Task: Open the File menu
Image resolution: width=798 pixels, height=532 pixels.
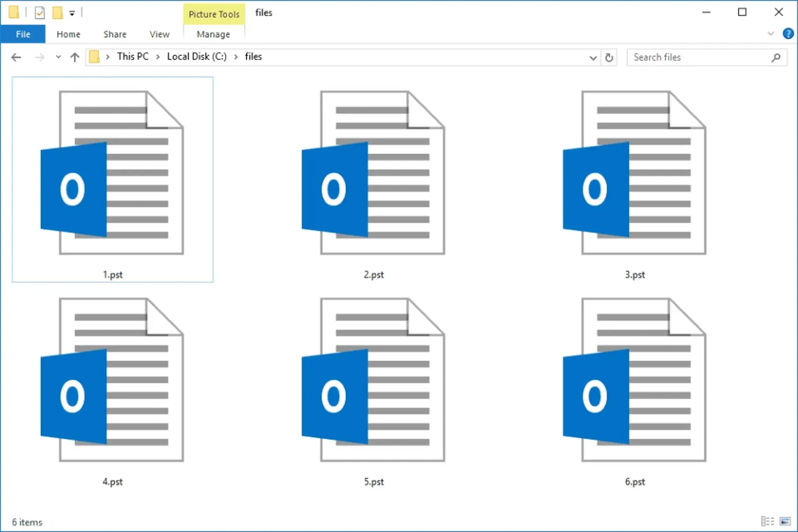Action: tap(23, 34)
